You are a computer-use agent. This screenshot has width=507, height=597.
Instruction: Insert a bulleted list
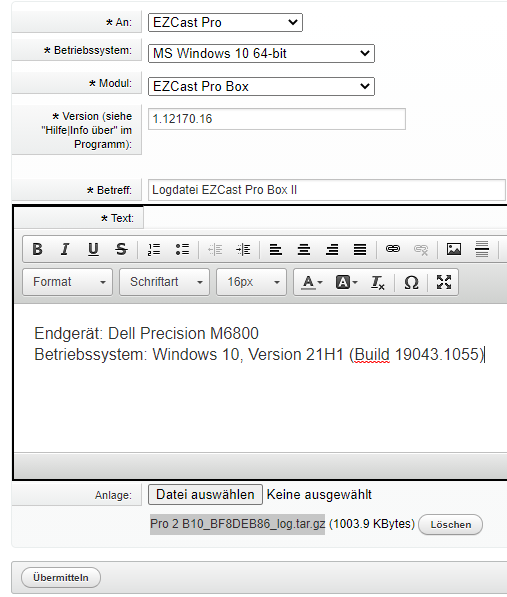pos(182,249)
